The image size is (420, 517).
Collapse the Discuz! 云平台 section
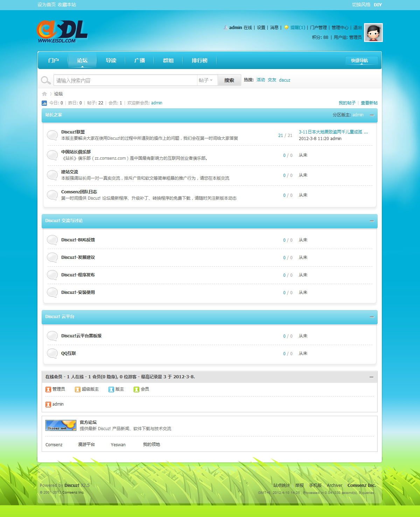[x=372, y=317]
